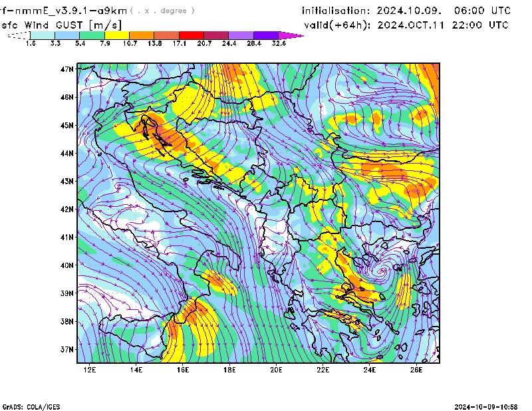The image size is (532, 411).
Task: Click the light cyan legend swatch
Action: pyautogui.click(x=43, y=35)
